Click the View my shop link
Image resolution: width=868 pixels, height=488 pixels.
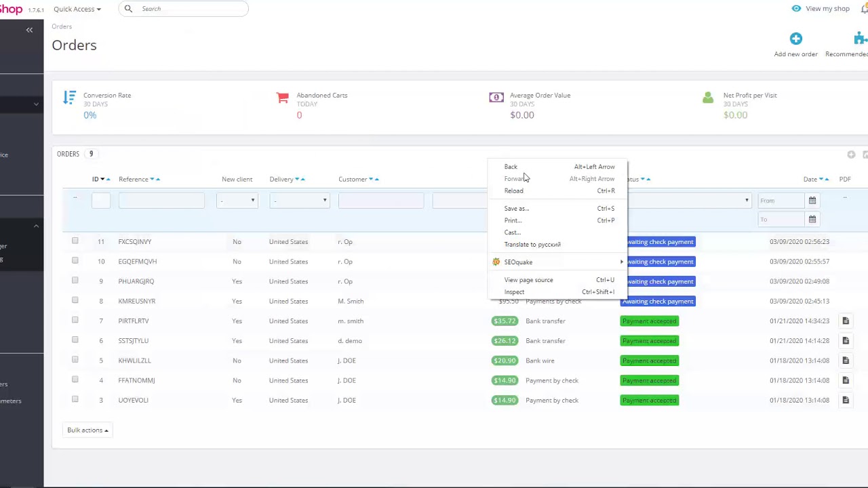click(x=827, y=9)
